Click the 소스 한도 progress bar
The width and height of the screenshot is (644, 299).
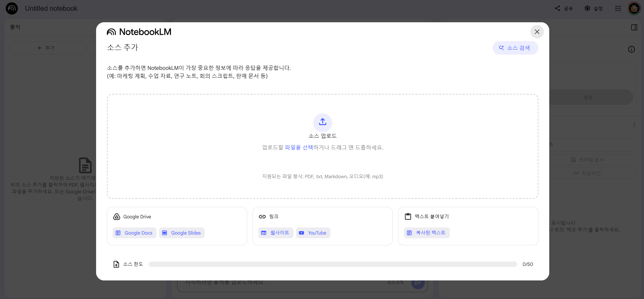click(x=333, y=264)
